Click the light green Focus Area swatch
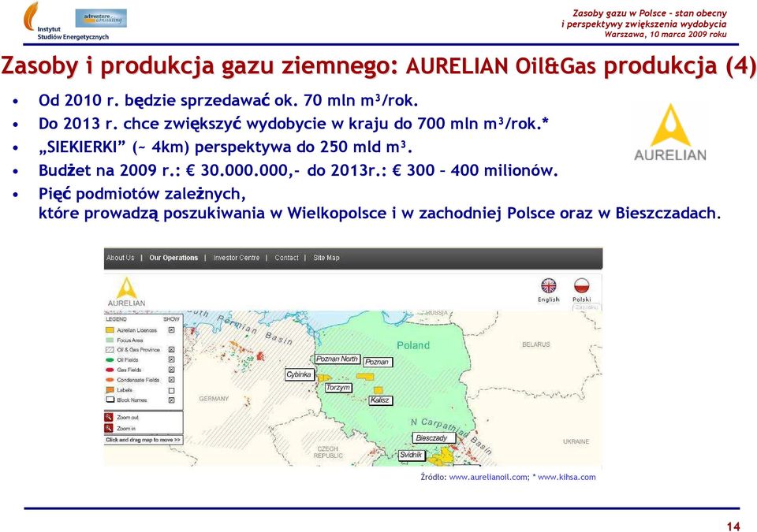The height and width of the screenshot is (532, 757). point(110,340)
